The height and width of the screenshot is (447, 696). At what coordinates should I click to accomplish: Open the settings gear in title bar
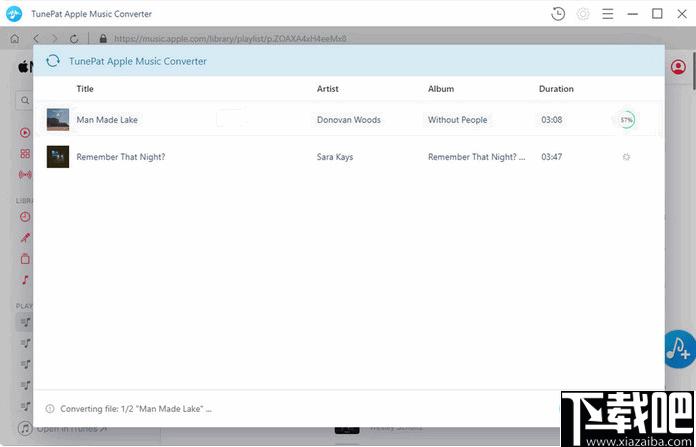click(x=583, y=14)
